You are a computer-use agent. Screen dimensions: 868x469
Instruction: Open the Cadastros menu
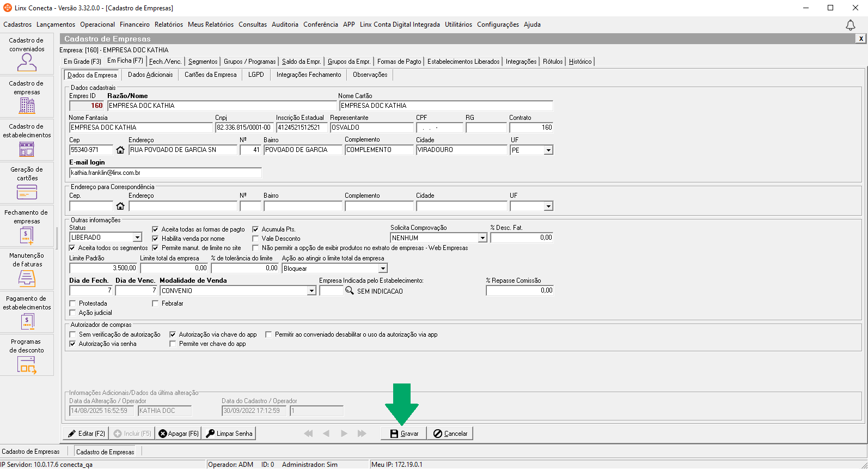[x=17, y=25]
